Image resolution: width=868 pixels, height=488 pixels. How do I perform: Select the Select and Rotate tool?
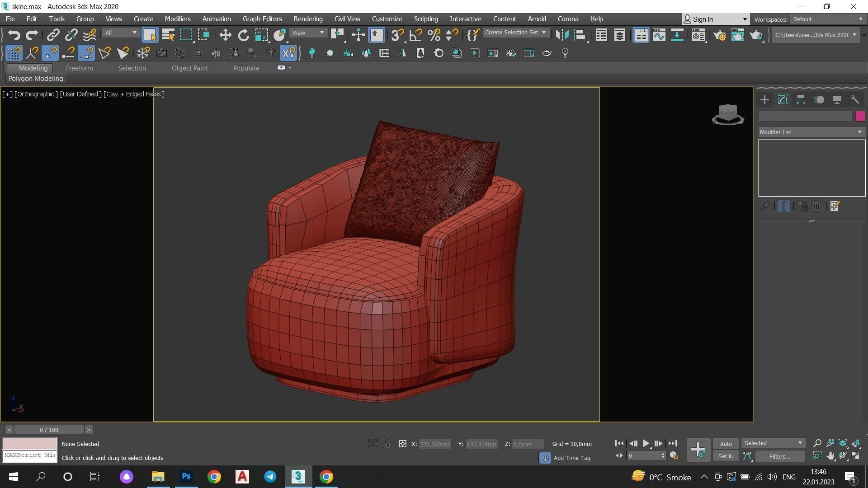pyautogui.click(x=243, y=35)
